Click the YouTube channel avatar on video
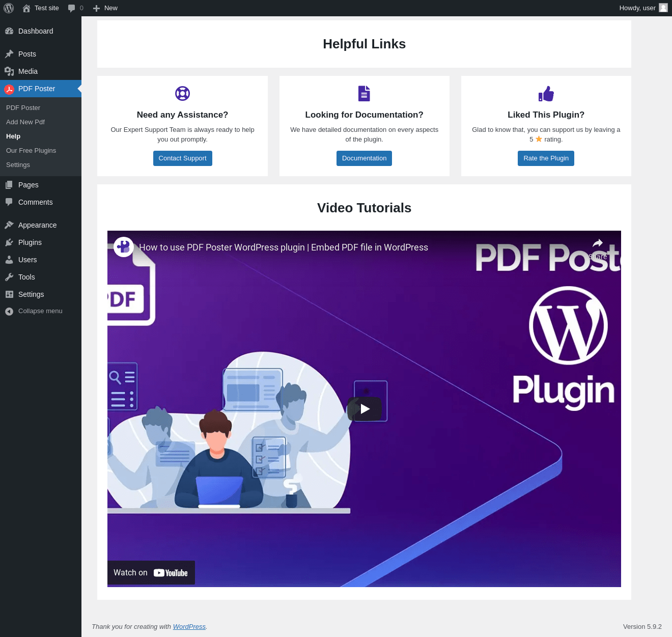The image size is (672, 637). [x=124, y=247]
